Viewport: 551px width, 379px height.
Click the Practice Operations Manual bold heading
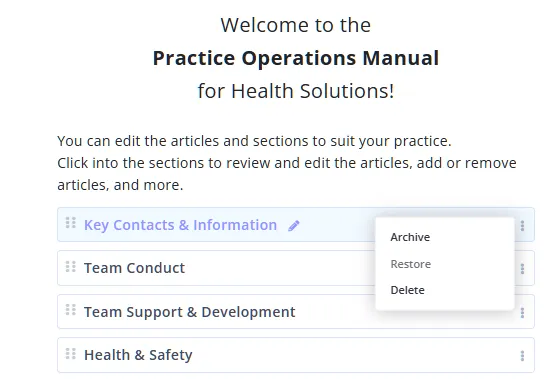(x=296, y=58)
